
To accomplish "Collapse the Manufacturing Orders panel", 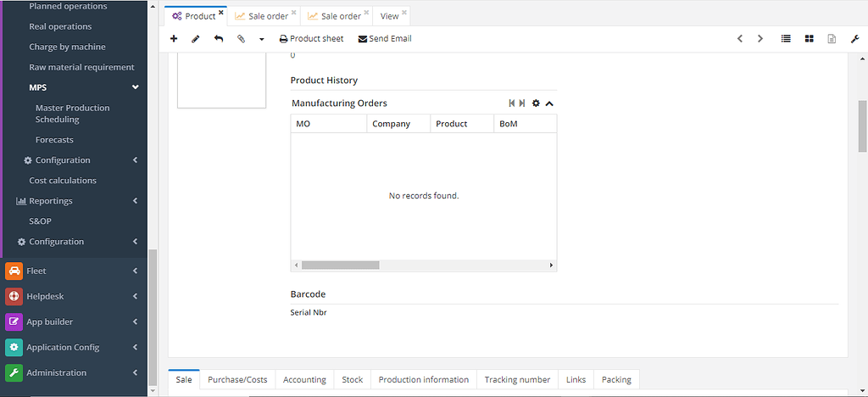I will [x=549, y=103].
